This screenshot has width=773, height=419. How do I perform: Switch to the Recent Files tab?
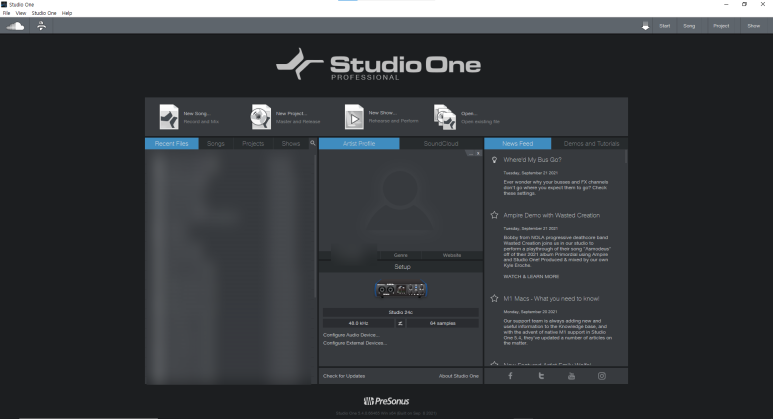(x=172, y=143)
